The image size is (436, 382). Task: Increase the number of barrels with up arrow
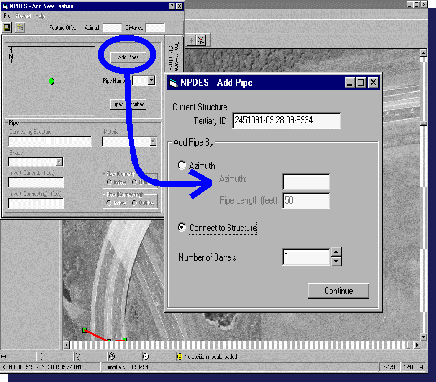tap(336, 252)
